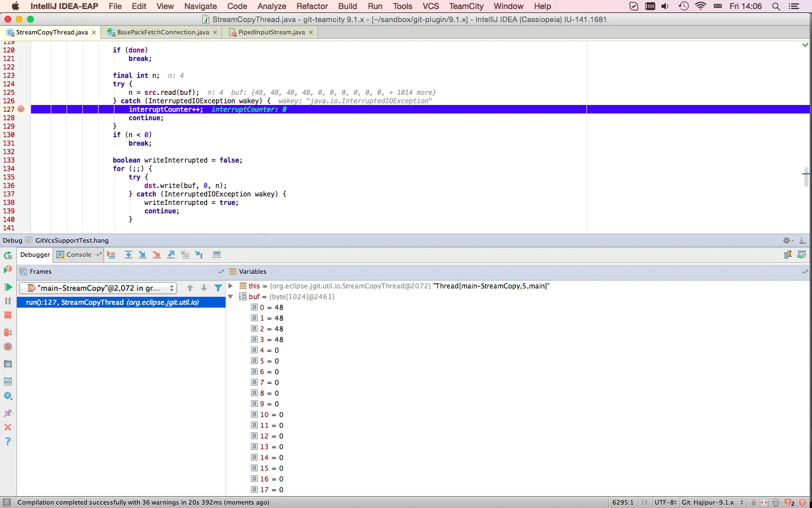
Task: Toggle Mute Breakpoints in debug sidebar
Action: pyautogui.click(x=8, y=347)
